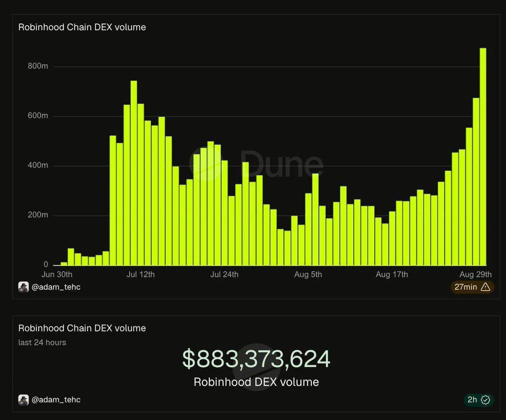Click the Aug 17th x-axis label
Viewport: 506px width, 420px height.
(x=392, y=275)
